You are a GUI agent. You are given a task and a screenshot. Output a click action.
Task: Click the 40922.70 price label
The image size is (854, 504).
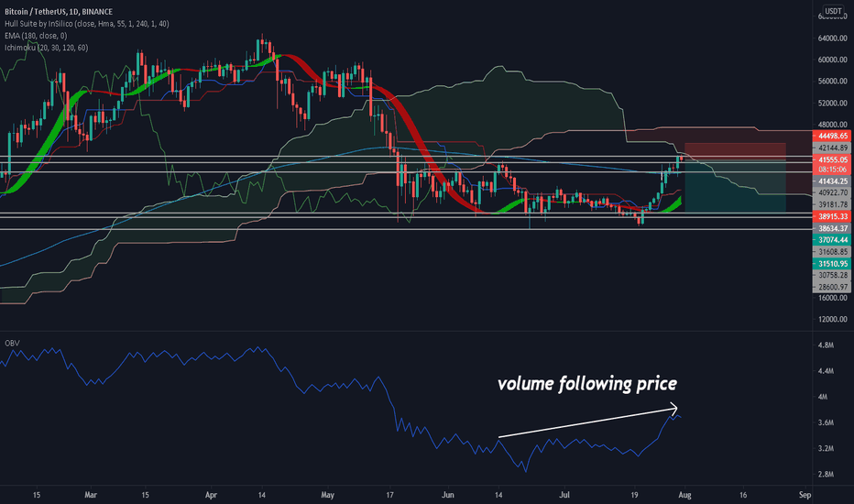(x=832, y=192)
